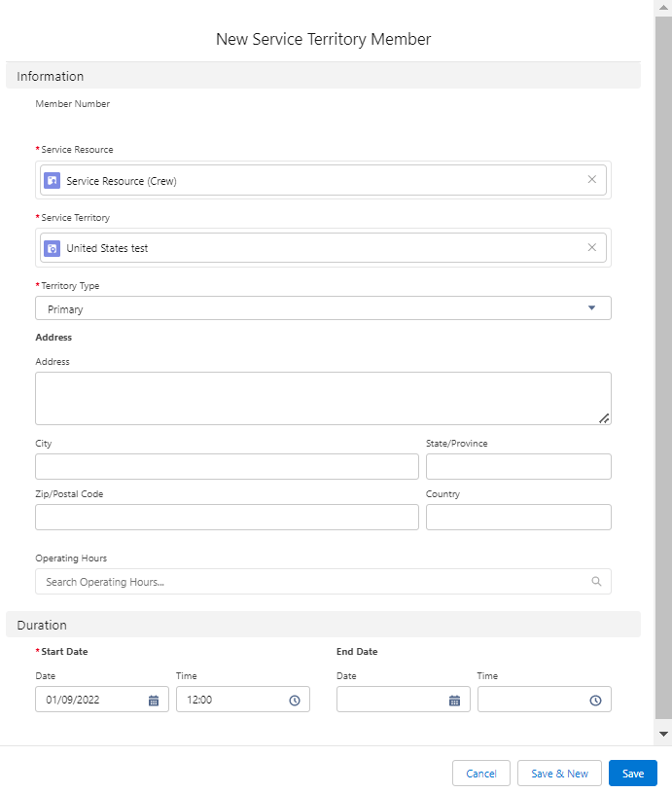Clear the Service Resource (Crew) selection
This screenshot has width=672, height=793.
(x=591, y=180)
